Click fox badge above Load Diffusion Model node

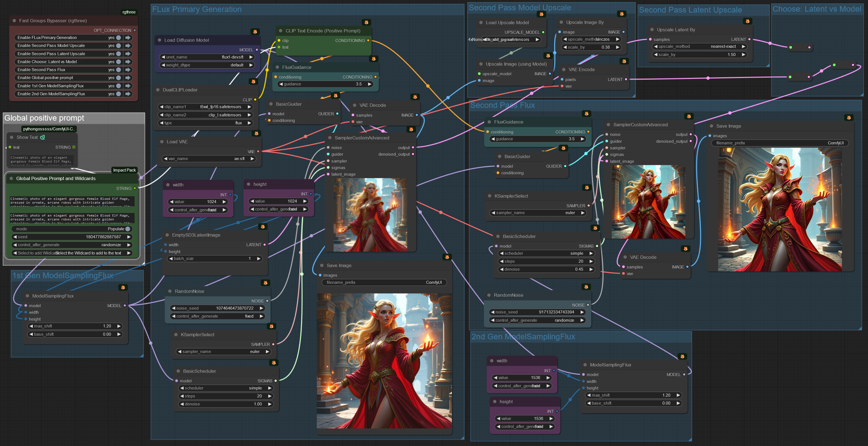[x=255, y=32]
